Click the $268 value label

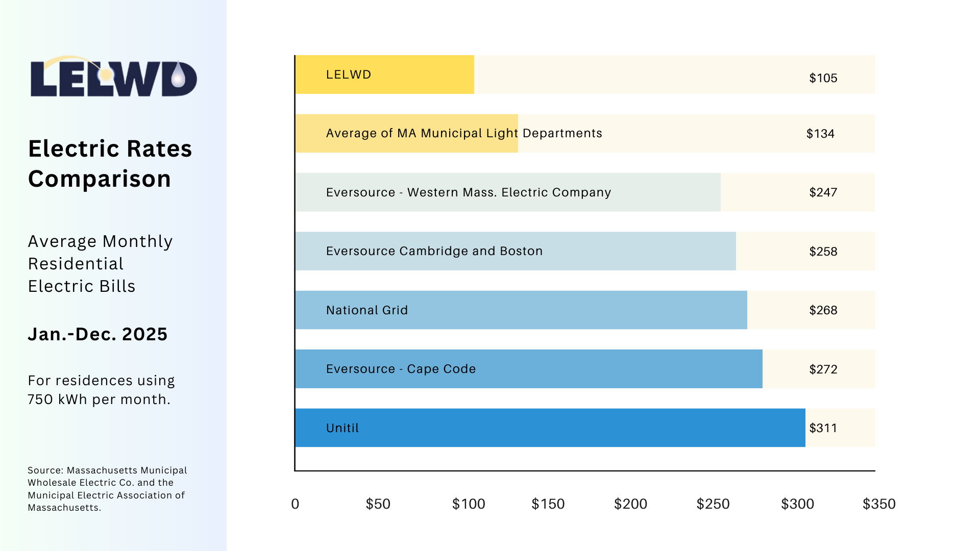coord(823,310)
